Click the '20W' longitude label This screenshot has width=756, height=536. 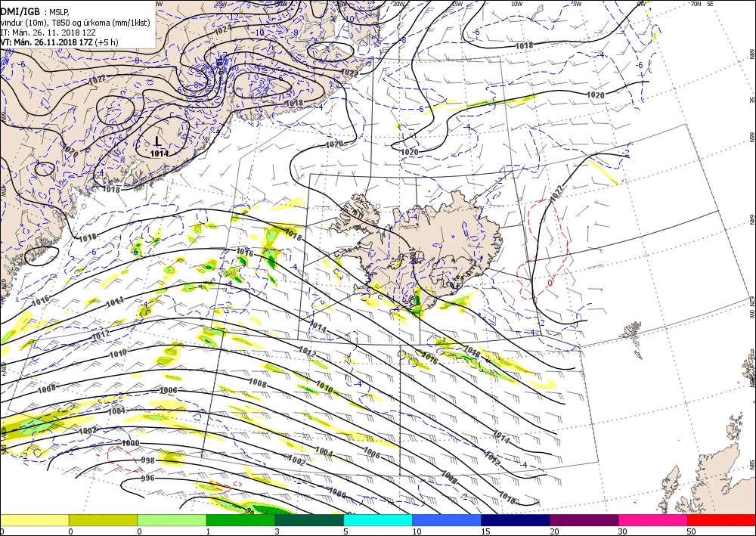[398, 4]
